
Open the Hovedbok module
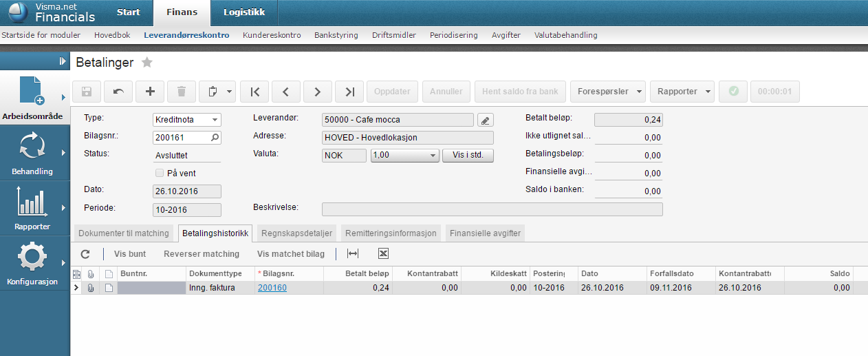(112, 35)
